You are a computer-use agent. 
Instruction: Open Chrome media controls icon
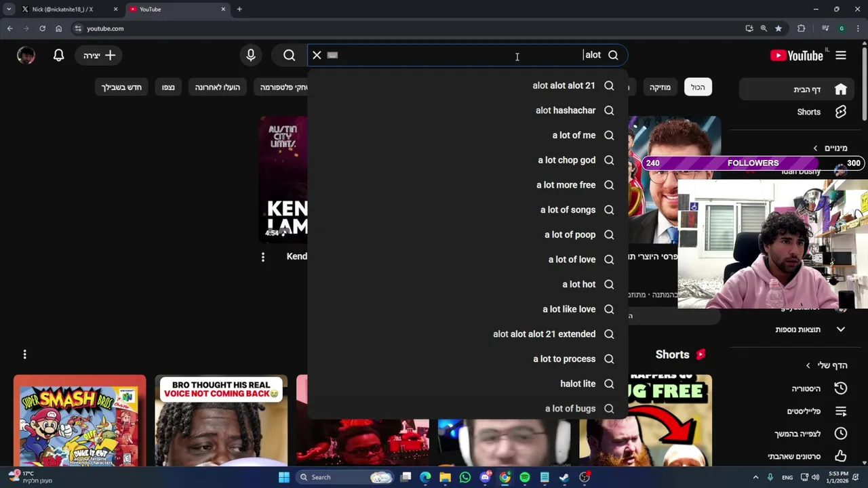[x=825, y=28]
